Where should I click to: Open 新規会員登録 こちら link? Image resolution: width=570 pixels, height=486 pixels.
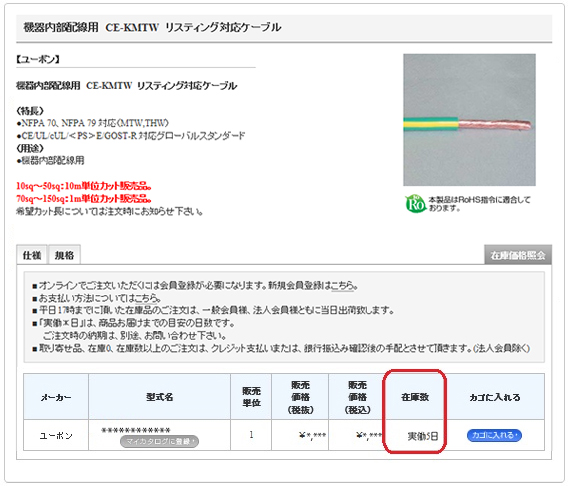coord(343,286)
